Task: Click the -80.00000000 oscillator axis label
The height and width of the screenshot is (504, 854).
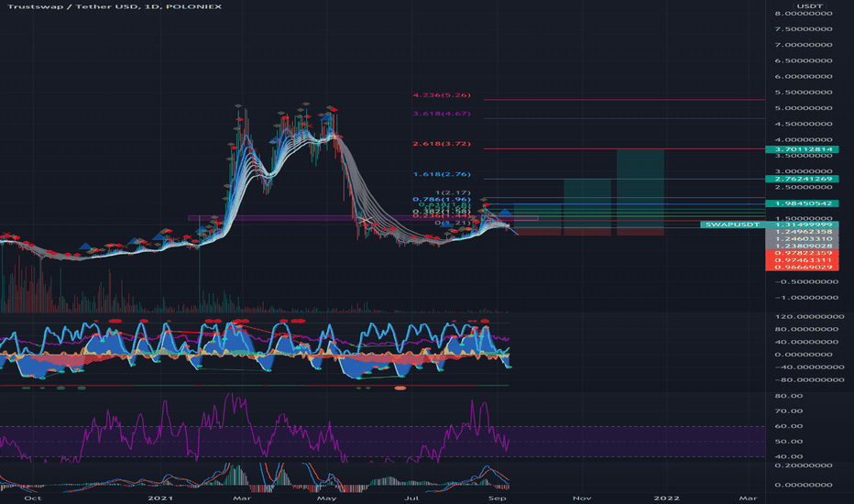Action: (809, 379)
